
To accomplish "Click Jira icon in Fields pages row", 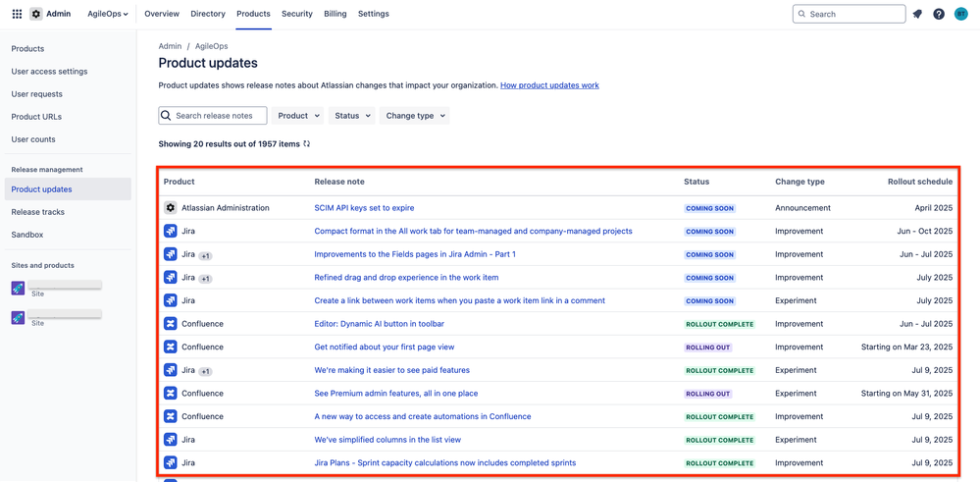I will 170,254.
